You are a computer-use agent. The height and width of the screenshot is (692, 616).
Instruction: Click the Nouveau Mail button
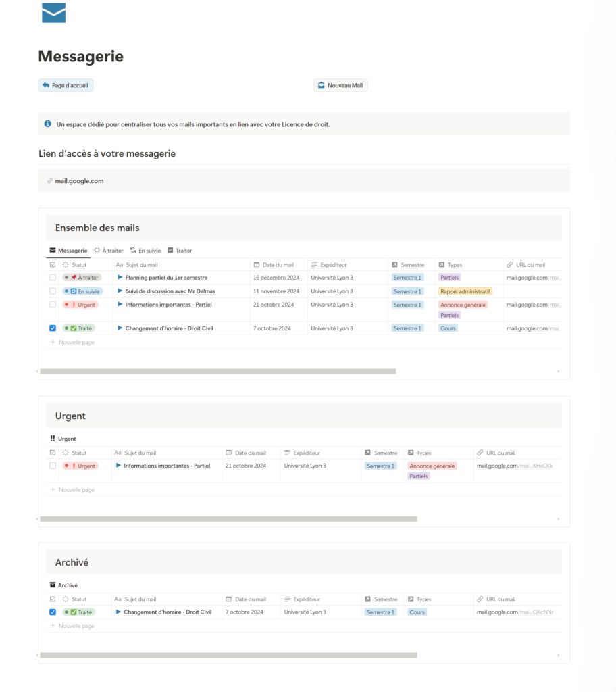coord(340,86)
